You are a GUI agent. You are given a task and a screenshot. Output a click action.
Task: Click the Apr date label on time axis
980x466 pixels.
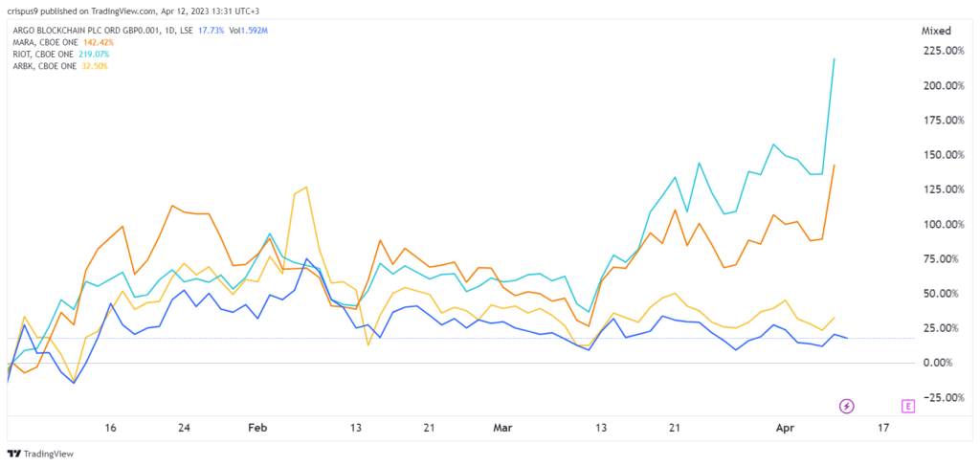click(x=785, y=428)
